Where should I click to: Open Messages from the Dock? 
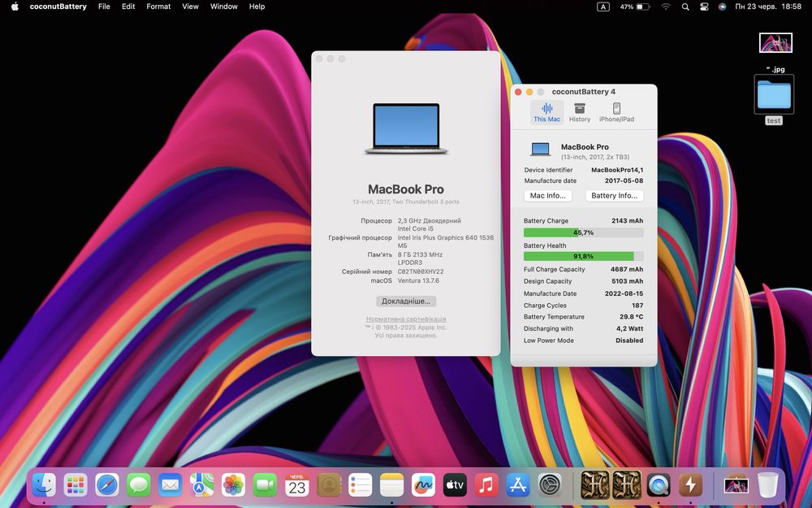pos(139,485)
